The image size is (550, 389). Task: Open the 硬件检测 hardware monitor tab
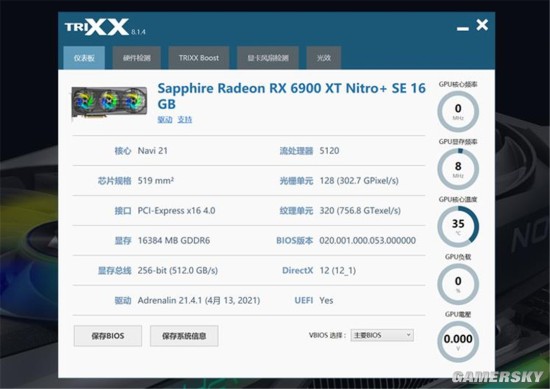137,58
